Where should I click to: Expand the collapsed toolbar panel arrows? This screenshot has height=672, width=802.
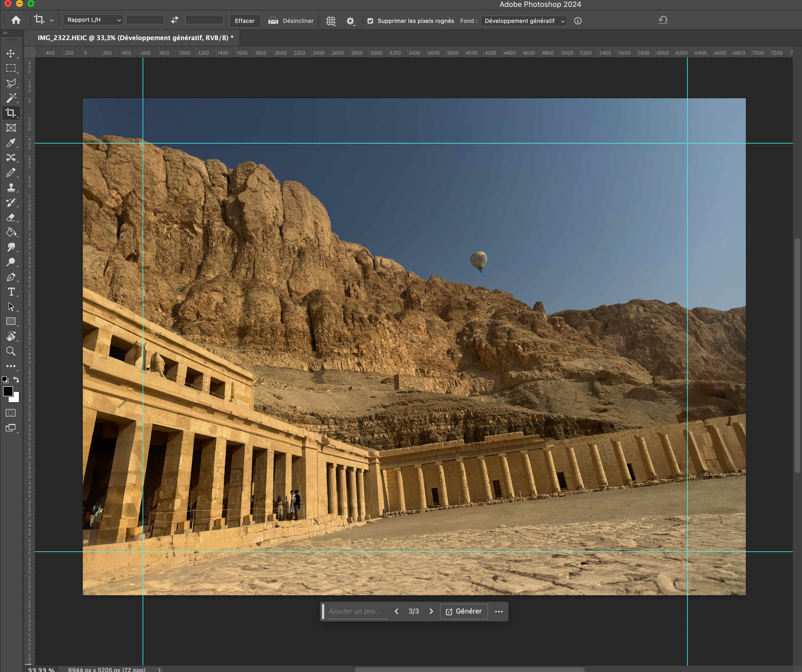tap(5, 33)
